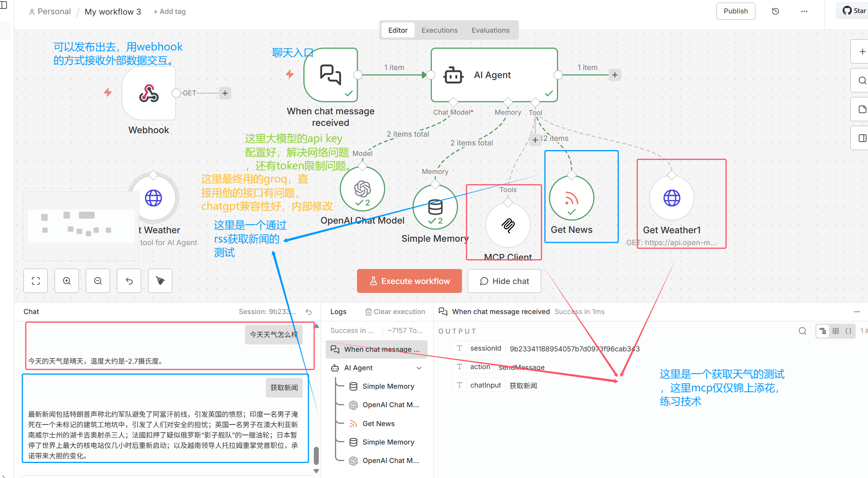Open workflow history clock icon
The width and height of the screenshot is (868, 478).
click(x=775, y=11)
